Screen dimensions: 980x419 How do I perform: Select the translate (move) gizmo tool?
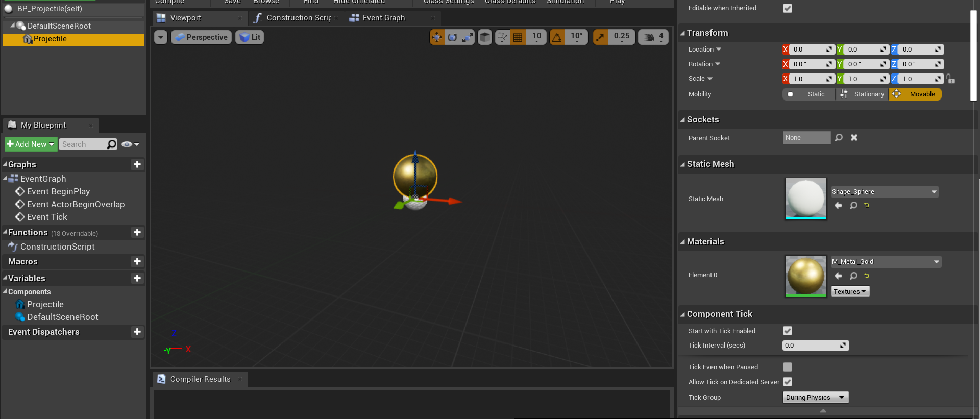click(x=437, y=37)
